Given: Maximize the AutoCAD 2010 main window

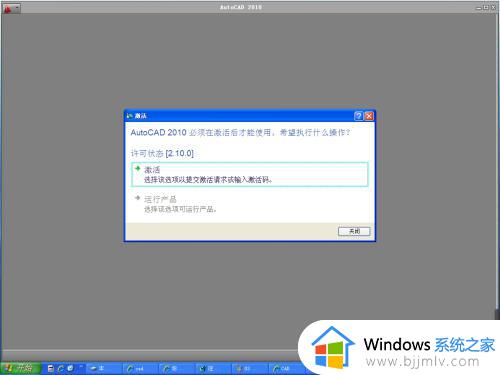Looking at the screenshot, I should [x=486, y=7].
